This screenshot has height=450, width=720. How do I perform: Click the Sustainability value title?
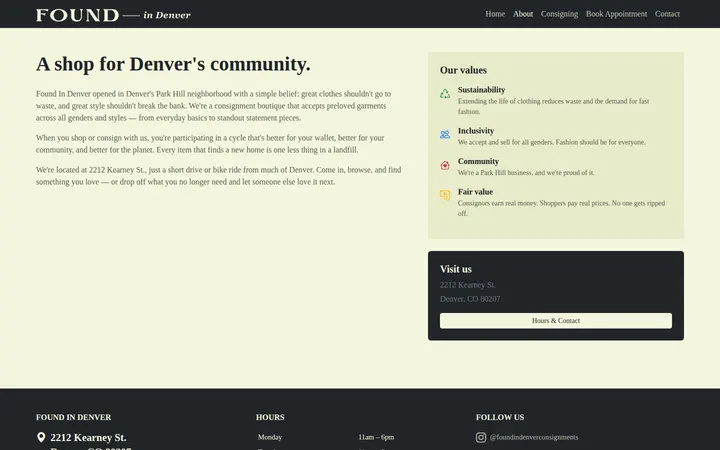(x=481, y=90)
